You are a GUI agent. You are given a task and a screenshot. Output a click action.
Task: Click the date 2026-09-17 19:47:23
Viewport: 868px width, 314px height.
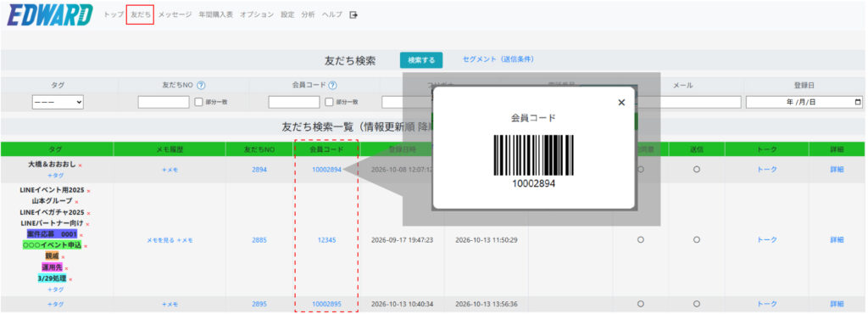click(402, 240)
